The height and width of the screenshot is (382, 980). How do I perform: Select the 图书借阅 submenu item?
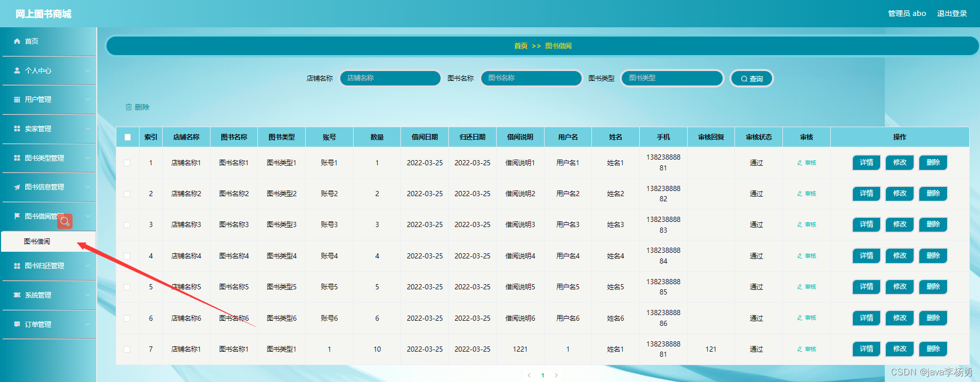(48, 241)
